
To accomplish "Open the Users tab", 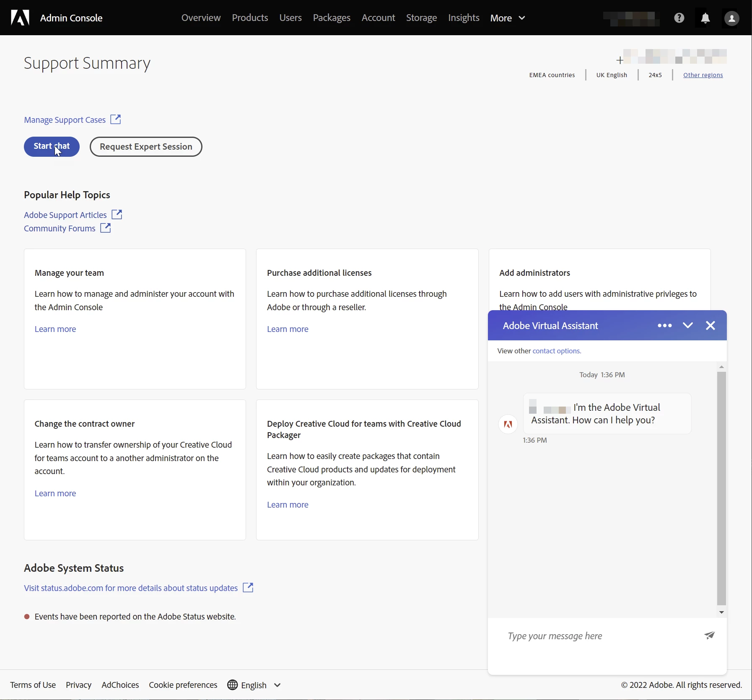I will coord(290,18).
